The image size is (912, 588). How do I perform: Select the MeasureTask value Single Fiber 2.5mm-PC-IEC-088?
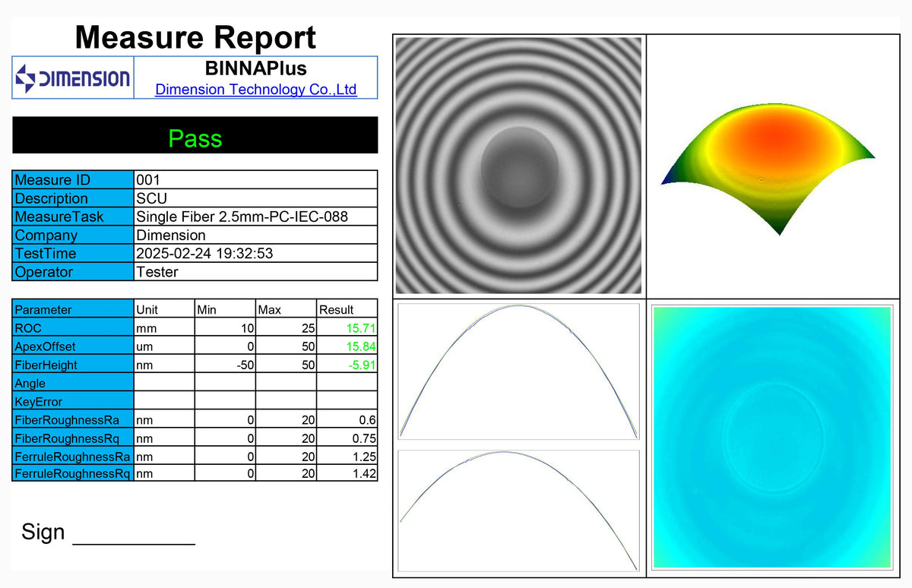242,217
